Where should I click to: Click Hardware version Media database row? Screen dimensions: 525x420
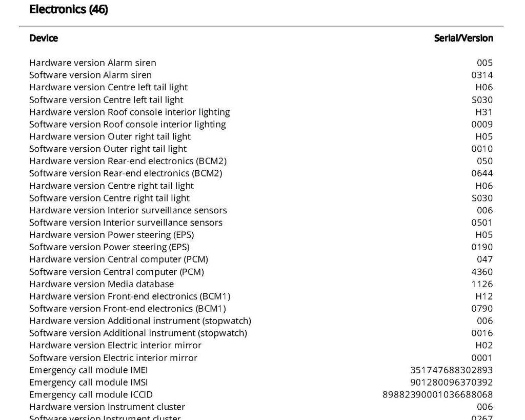tap(261, 284)
